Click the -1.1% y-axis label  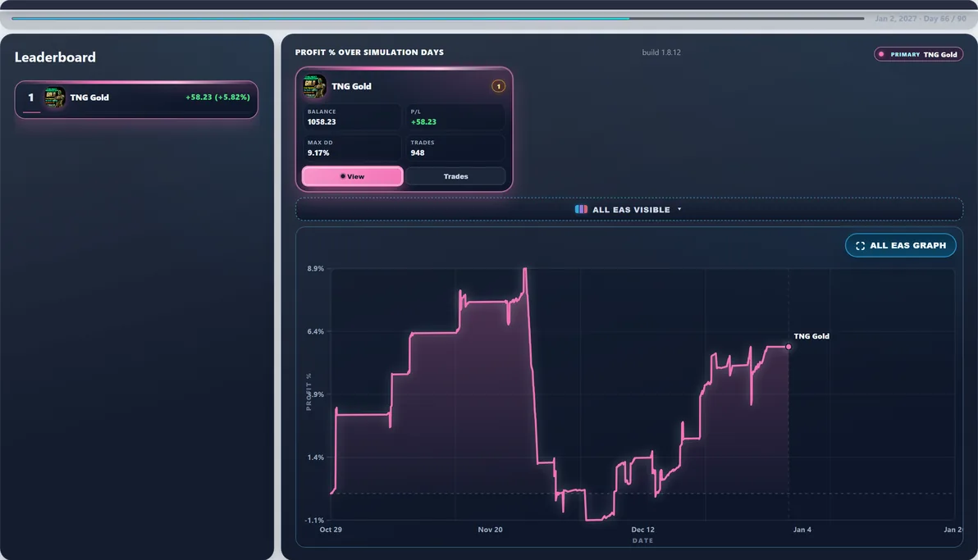314,520
